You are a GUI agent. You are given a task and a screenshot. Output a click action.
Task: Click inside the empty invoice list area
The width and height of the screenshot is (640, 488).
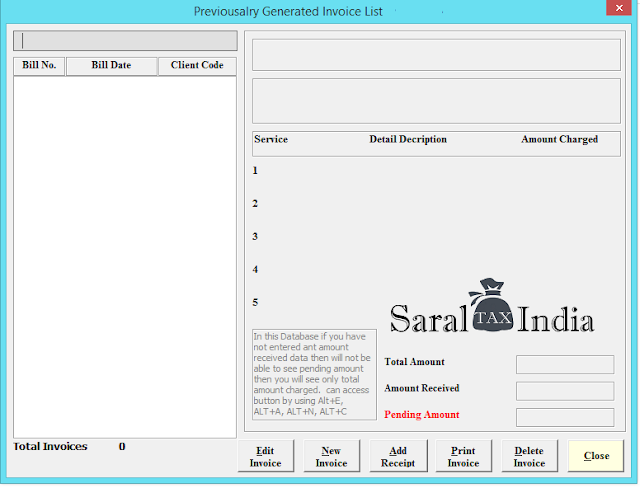pos(125,257)
